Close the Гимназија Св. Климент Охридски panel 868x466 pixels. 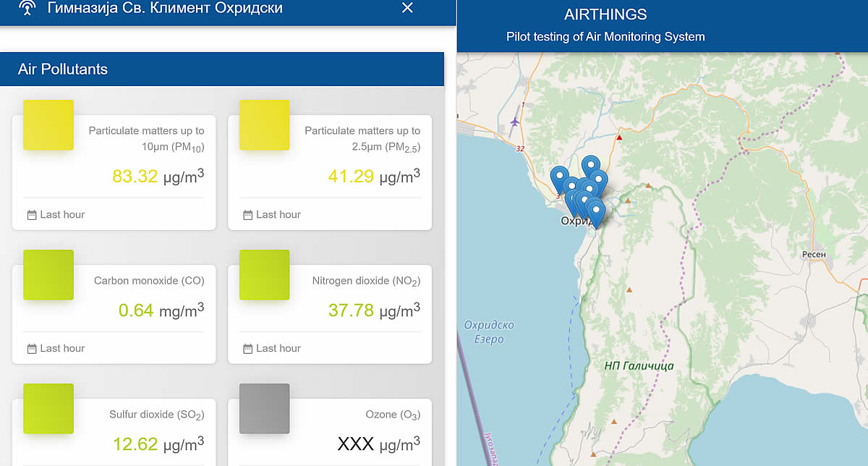click(x=407, y=8)
